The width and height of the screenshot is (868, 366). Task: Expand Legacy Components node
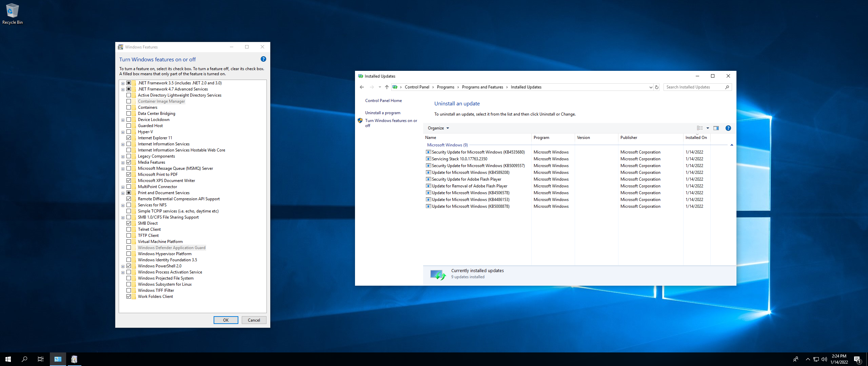[123, 157]
